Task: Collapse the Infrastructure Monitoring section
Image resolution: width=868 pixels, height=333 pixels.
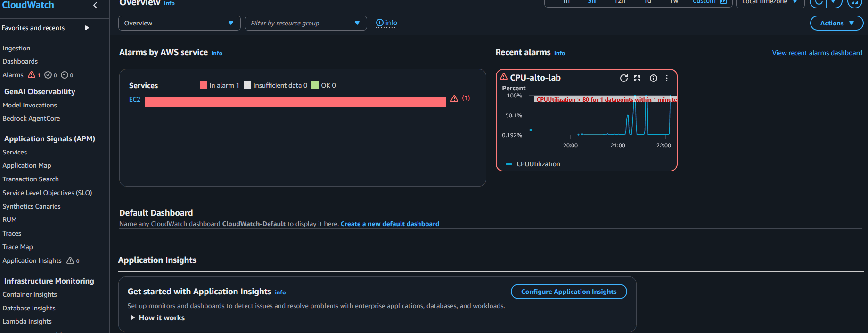Action: [49, 281]
